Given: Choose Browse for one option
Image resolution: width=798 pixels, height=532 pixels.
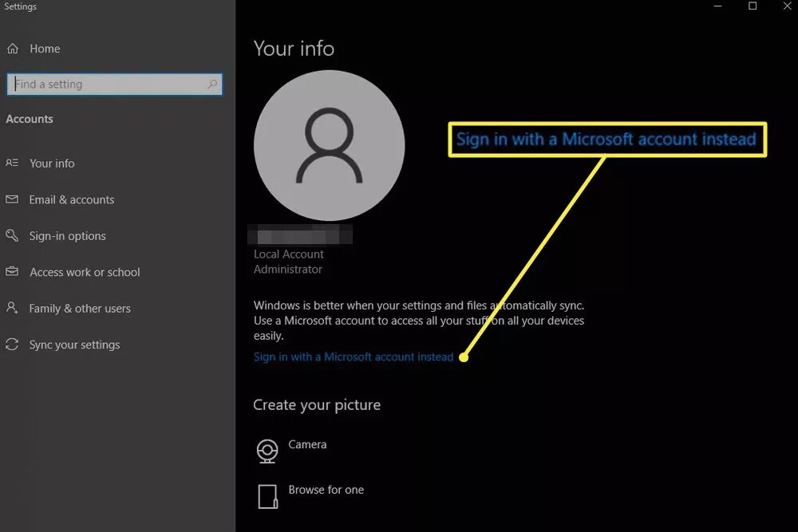Looking at the screenshot, I should [326, 489].
